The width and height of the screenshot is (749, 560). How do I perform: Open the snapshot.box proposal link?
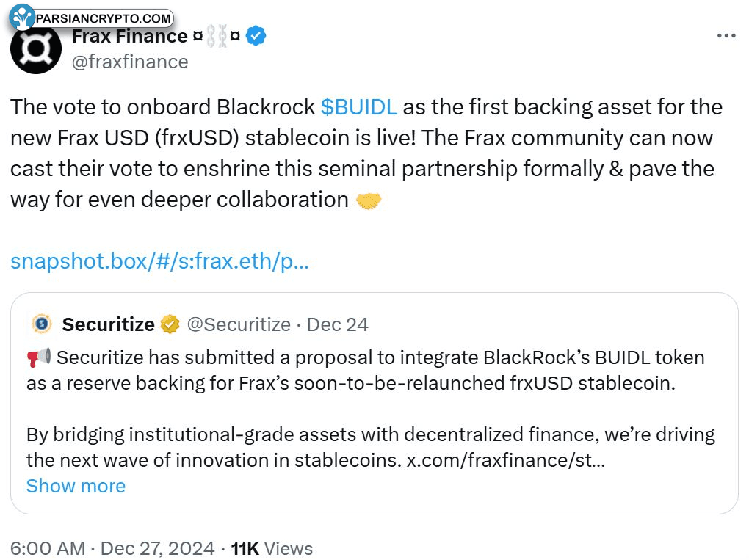(159, 261)
